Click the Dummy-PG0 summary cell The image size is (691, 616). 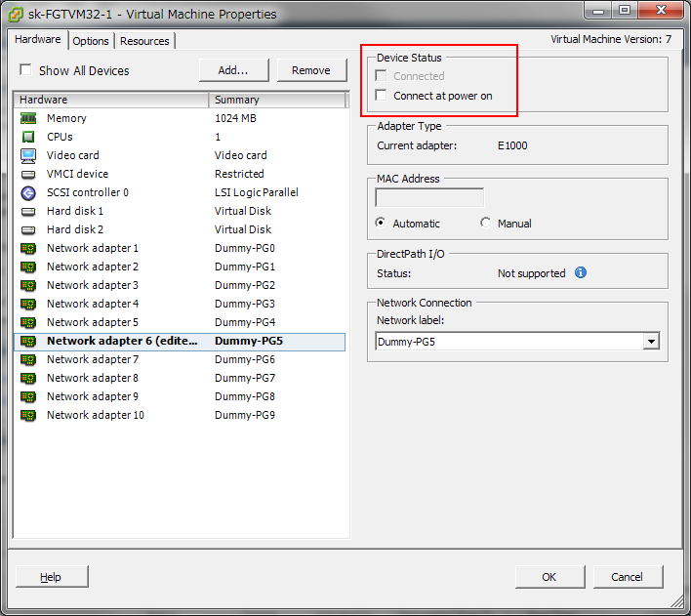click(245, 248)
